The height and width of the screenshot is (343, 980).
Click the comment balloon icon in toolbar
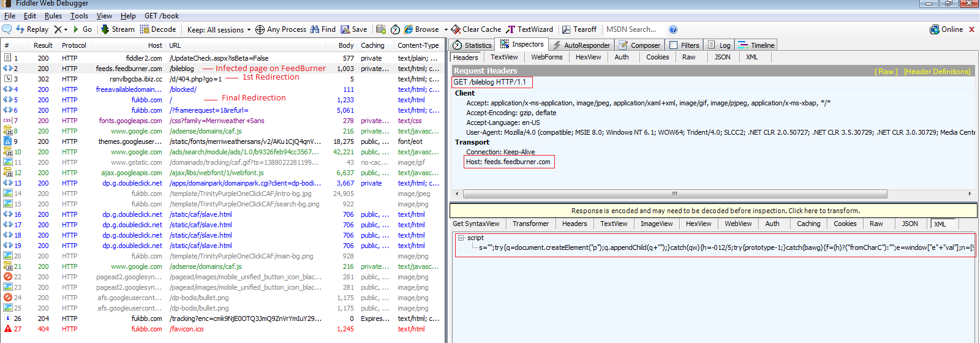pos(7,29)
